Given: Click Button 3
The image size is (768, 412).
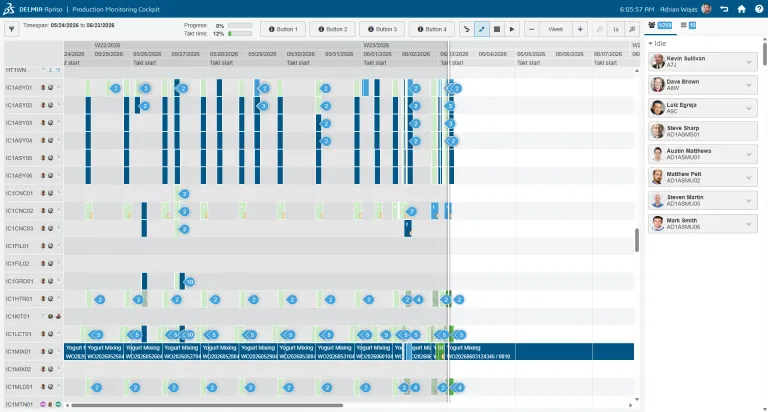Looking at the screenshot, I should click(382, 29).
